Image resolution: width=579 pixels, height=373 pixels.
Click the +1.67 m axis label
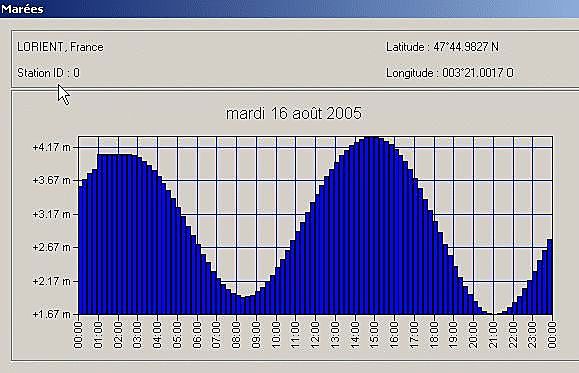coord(51,314)
